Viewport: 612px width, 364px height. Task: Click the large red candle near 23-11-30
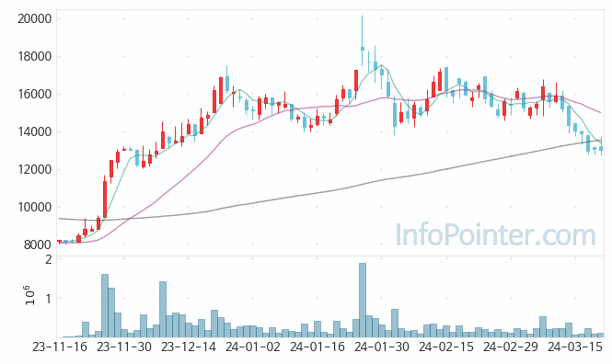105,198
